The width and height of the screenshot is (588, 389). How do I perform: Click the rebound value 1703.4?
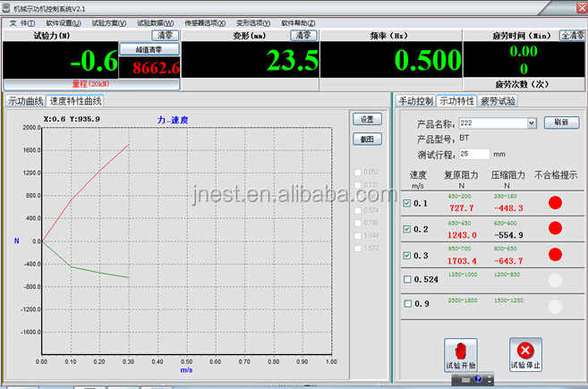pos(462,261)
